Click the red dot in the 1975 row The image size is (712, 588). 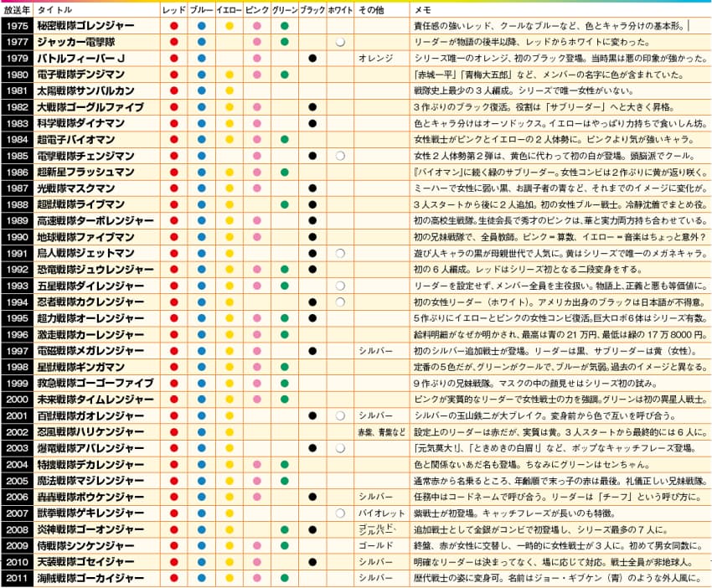click(x=174, y=26)
